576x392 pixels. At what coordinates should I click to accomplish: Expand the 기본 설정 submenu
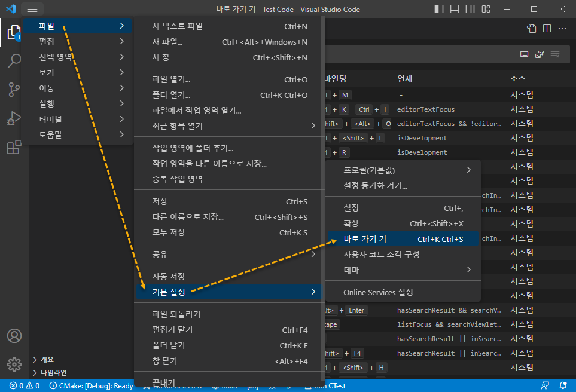pos(229,292)
